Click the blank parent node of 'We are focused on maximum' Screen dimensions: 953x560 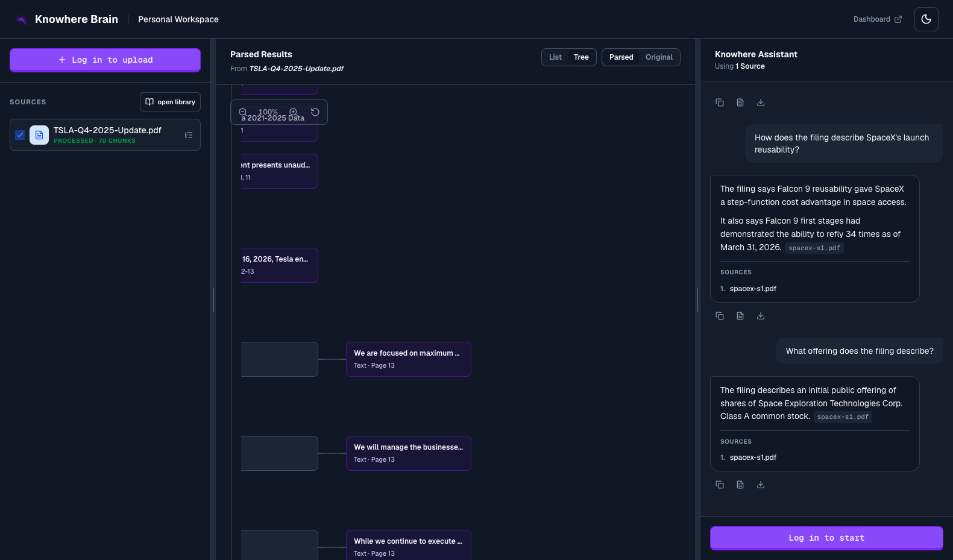click(x=279, y=359)
